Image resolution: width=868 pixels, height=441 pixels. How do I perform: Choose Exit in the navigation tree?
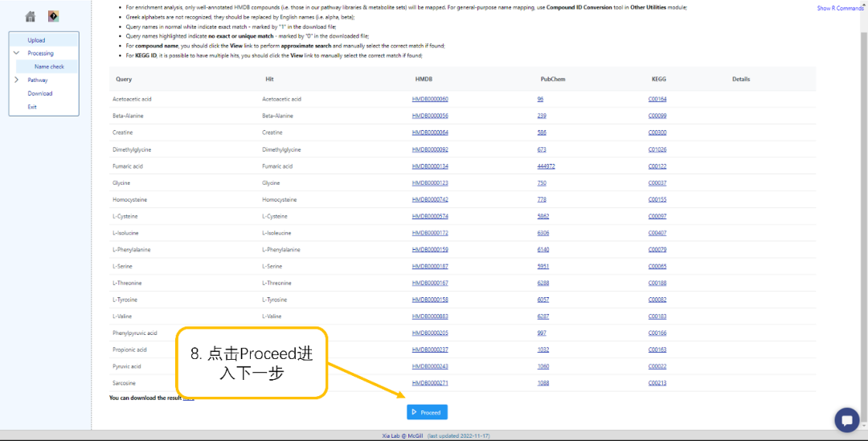[32, 107]
